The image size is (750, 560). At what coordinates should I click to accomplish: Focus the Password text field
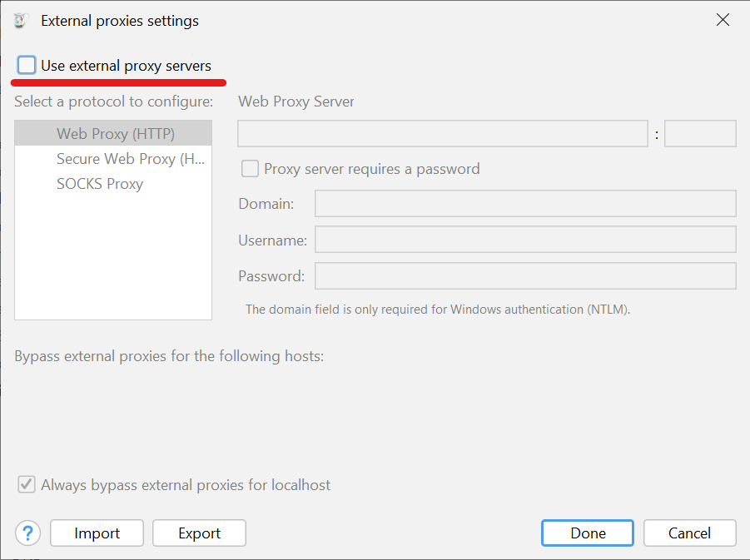pos(524,275)
